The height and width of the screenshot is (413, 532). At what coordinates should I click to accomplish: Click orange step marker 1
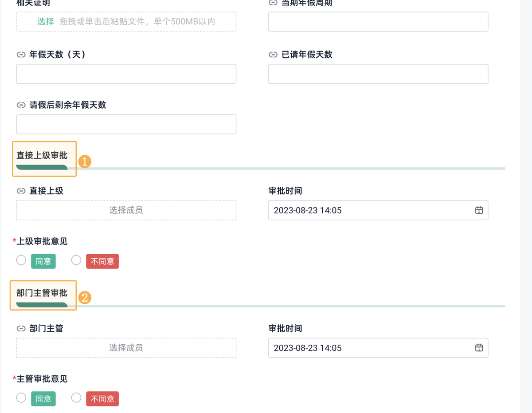point(85,161)
